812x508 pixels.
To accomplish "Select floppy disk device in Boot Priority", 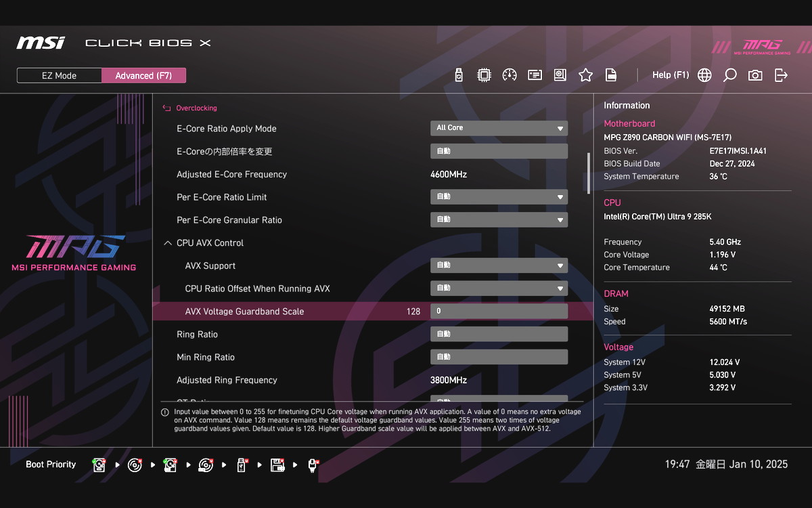I will tap(277, 465).
